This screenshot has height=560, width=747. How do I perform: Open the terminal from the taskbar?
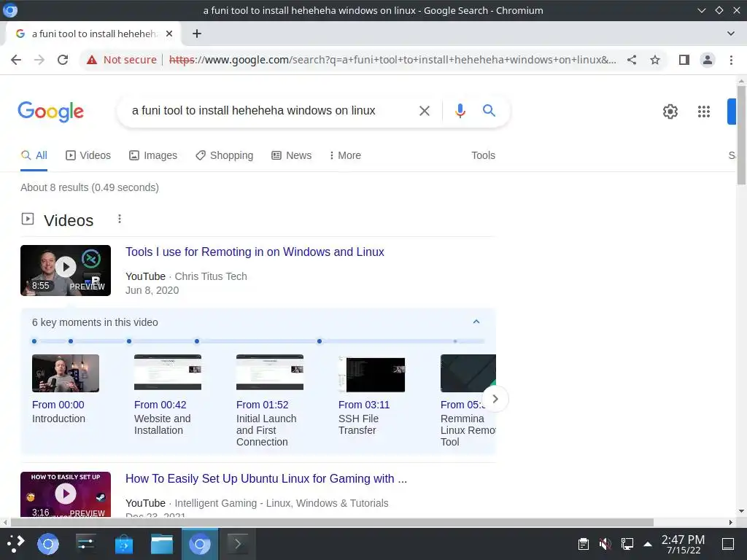coord(237,544)
